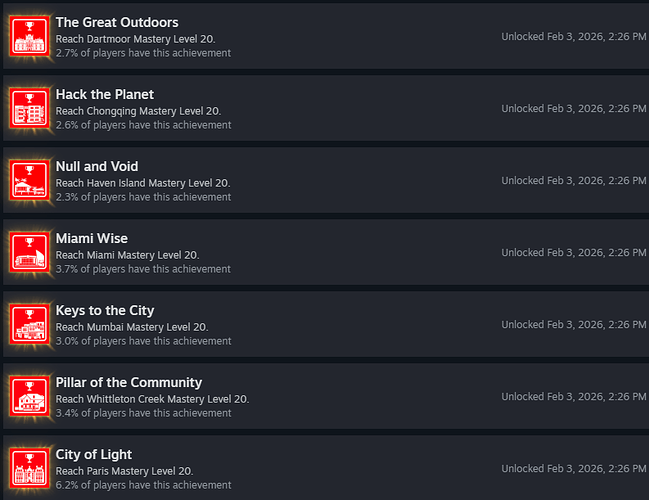The image size is (649, 500).
Task: Click the Null and Void achievement icon
Action: pos(29,180)
